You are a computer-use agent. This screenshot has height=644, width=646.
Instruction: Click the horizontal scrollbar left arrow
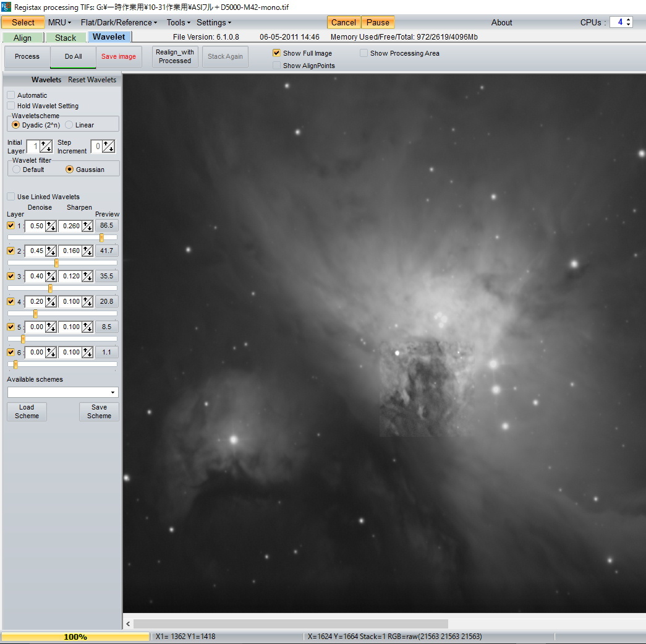point(128,624)
